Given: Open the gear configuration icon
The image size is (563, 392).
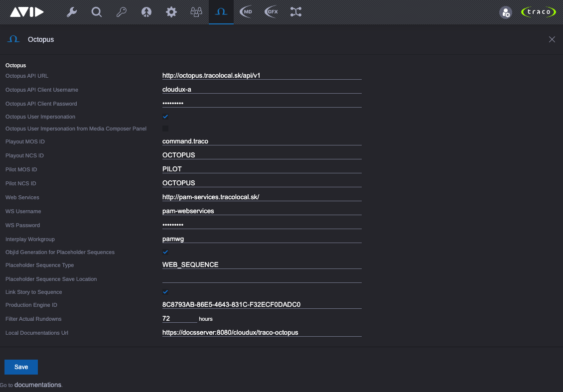Looking at the screenshot, I should pos(171,12).
